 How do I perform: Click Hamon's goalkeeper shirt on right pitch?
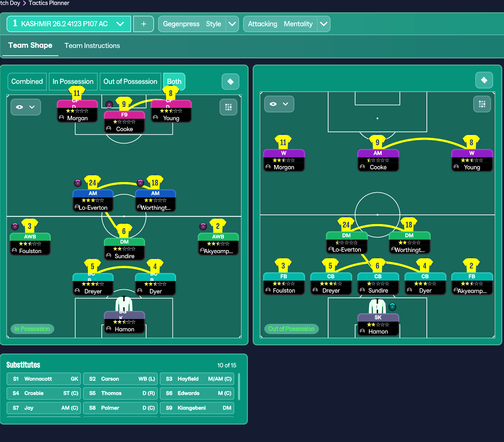point(377,306)
